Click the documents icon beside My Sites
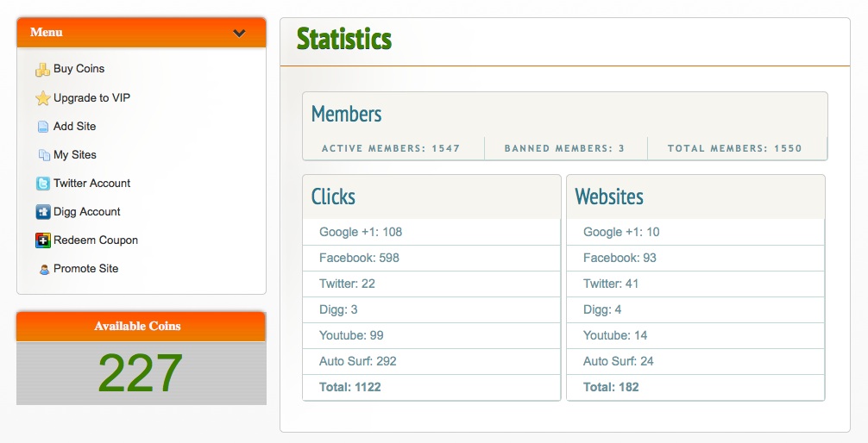 point(44,155)
